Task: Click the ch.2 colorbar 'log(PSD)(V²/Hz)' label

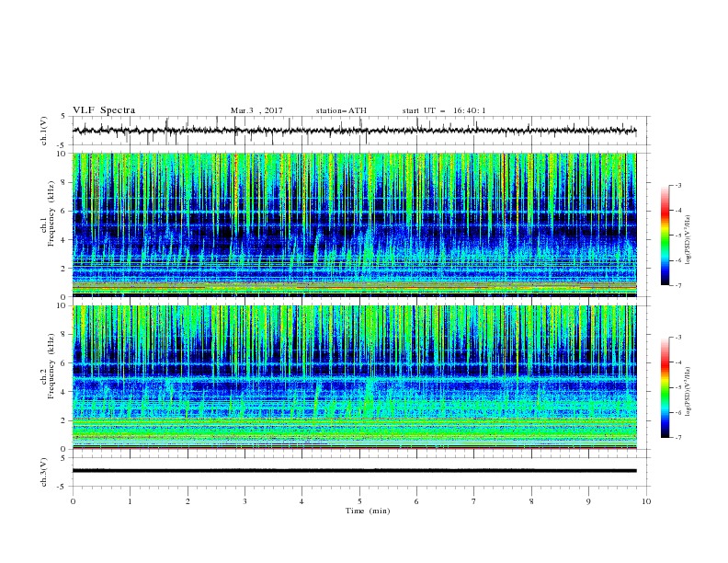Action: coord(688,392)
